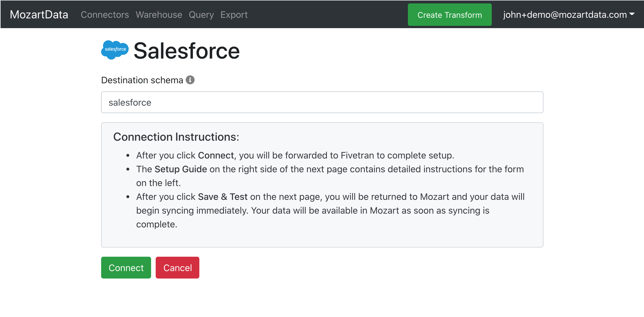Click the green Connect button
Image resolution: width=644 pixels, height=317 pixels.
(x=126, y=268)
